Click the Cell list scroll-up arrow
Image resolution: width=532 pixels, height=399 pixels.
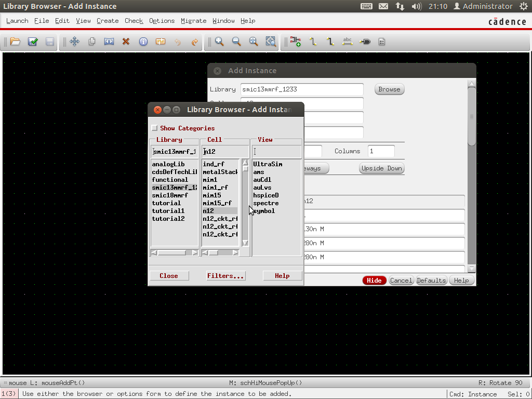coord(245,163)
